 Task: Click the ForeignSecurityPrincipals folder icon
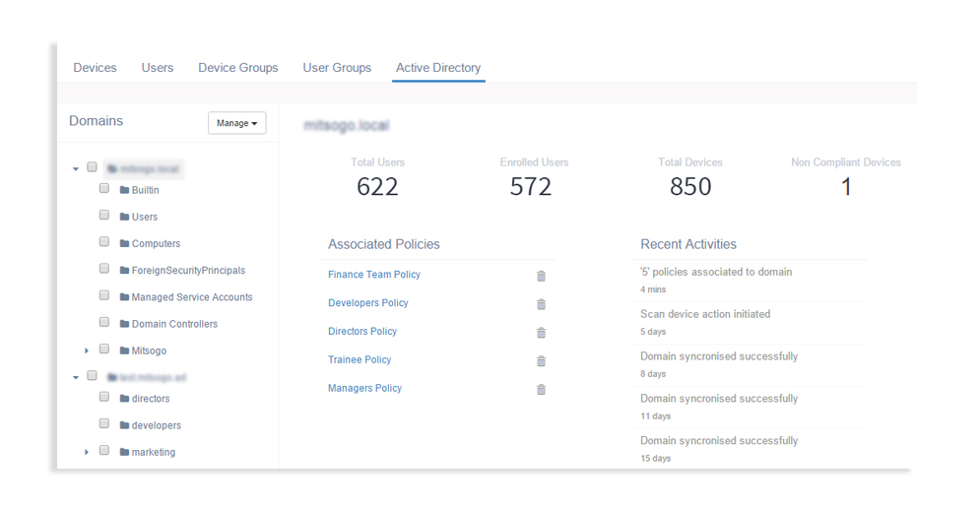tap(124, 271)
